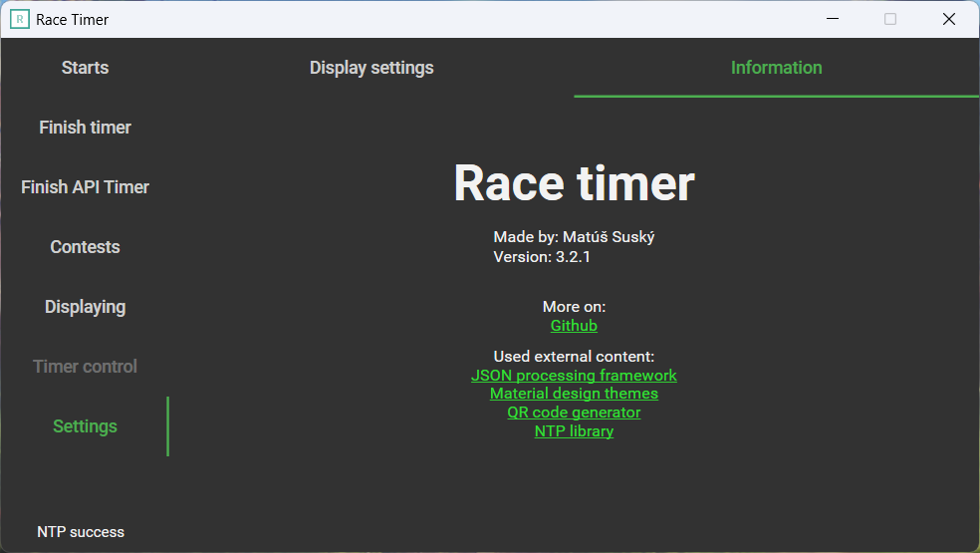Screen dimensions: 980x553
Task: Switch to the Displaying section
Action: coord(85,307)
